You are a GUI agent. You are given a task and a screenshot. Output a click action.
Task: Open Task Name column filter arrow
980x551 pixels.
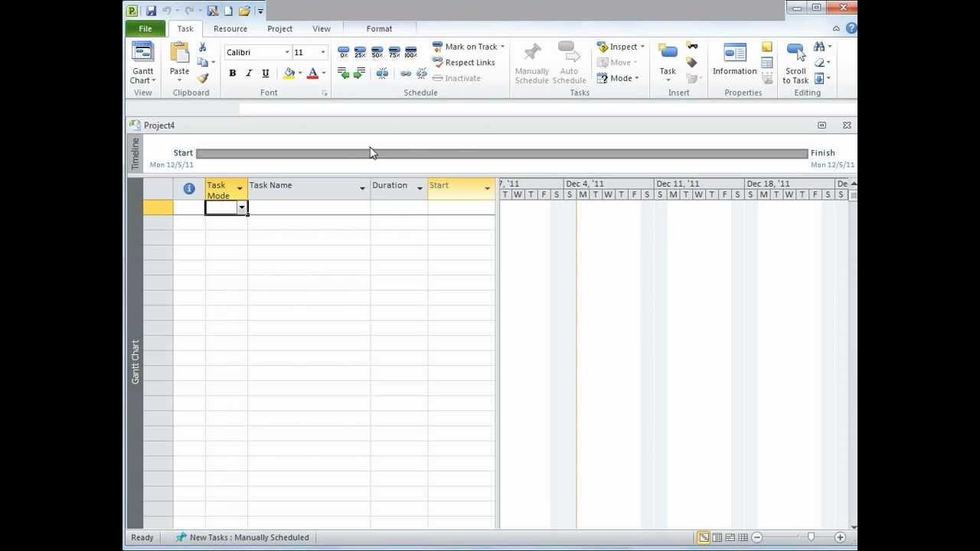(362, 188)
